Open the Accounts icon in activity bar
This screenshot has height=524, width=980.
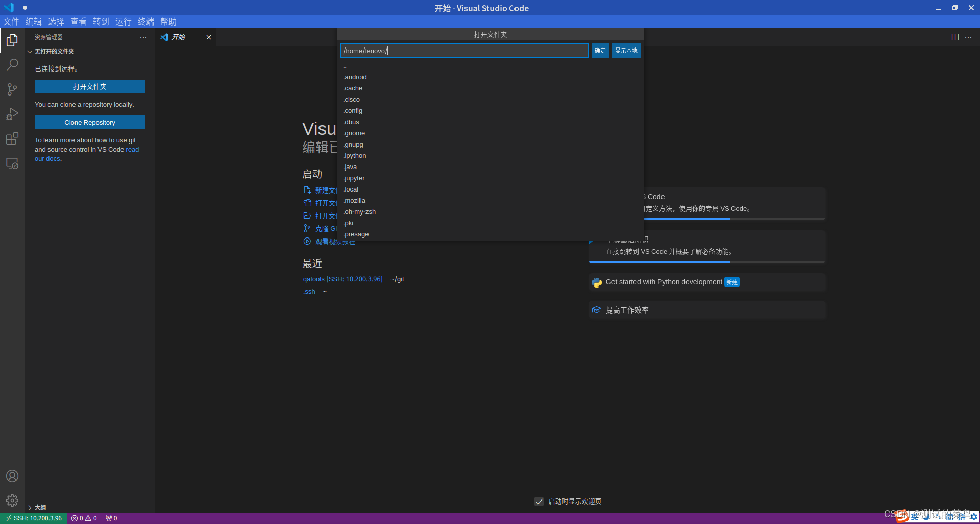(12, 476)
